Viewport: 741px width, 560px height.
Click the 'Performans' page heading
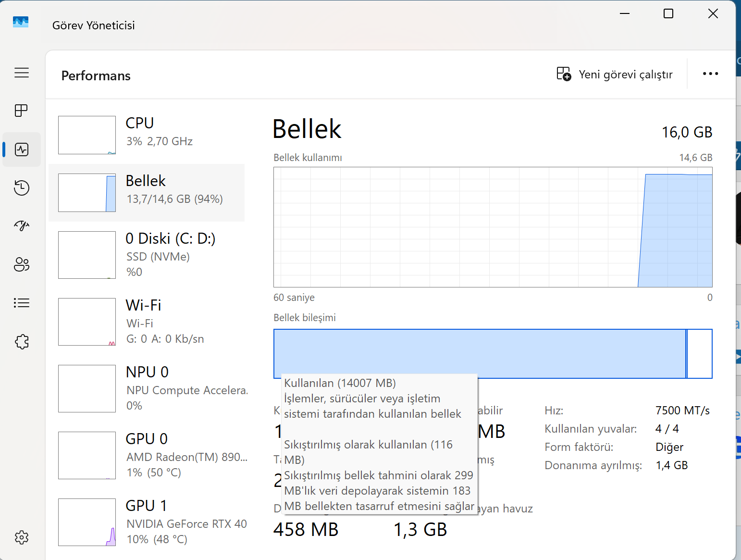click(x=96, y=75)
